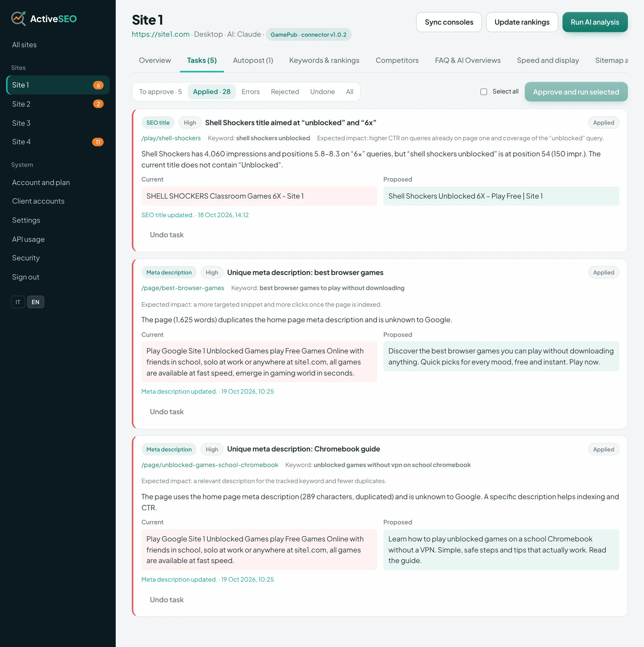This screenshot has width=644, height=647.
Task: Open Security page
Action: (x=58, y=258)
